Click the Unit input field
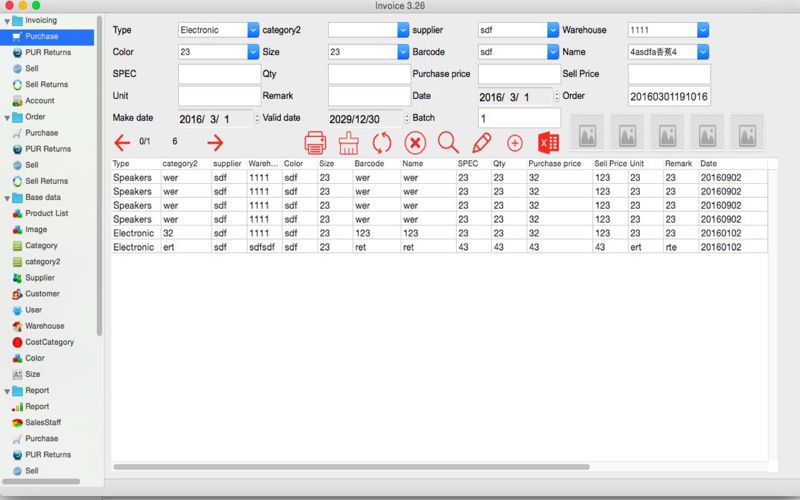 pyautogui.click(x=219, y=96)
